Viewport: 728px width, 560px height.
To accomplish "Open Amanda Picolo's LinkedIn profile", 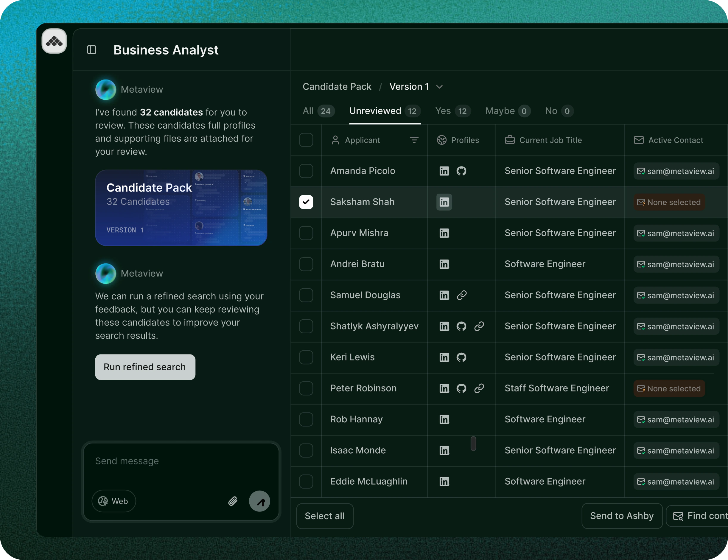I will [x=444, y=171].
